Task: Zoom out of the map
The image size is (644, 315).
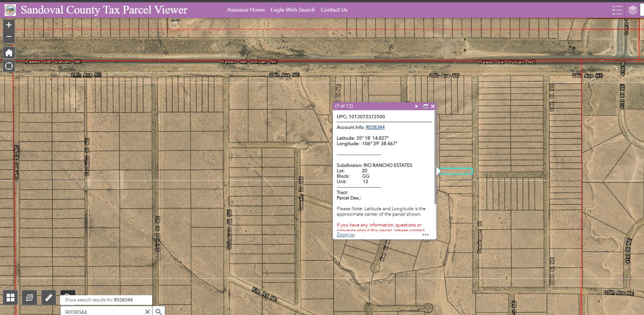Action: [x=9, y=36]
